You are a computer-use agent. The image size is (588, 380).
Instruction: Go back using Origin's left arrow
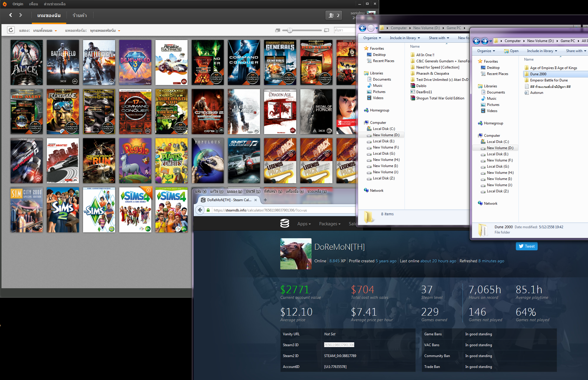11,15
